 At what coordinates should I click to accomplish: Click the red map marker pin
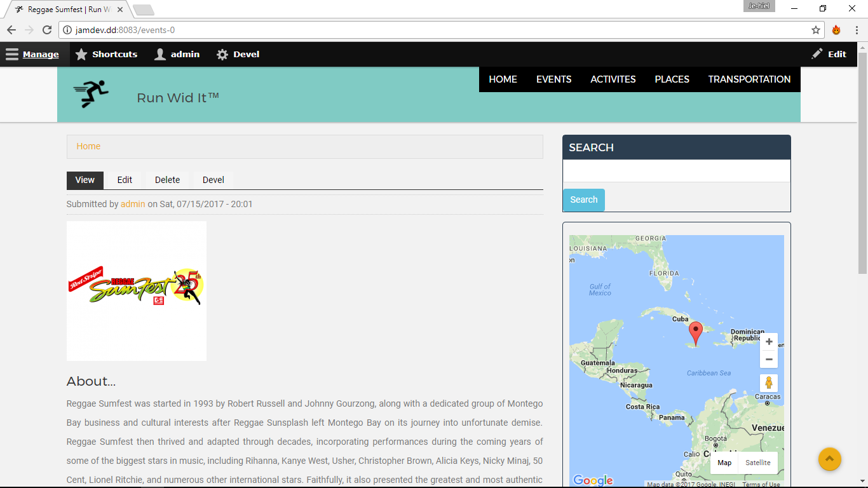click(x=696, y=333)
